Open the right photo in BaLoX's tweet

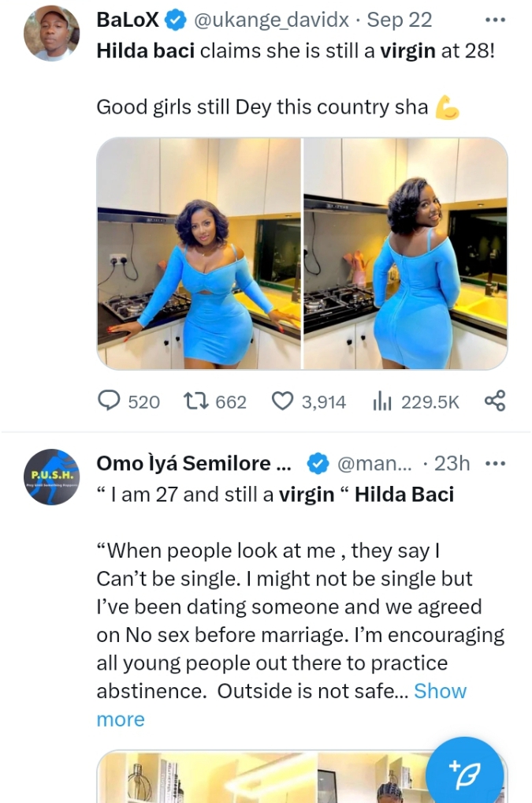point(405,253)
